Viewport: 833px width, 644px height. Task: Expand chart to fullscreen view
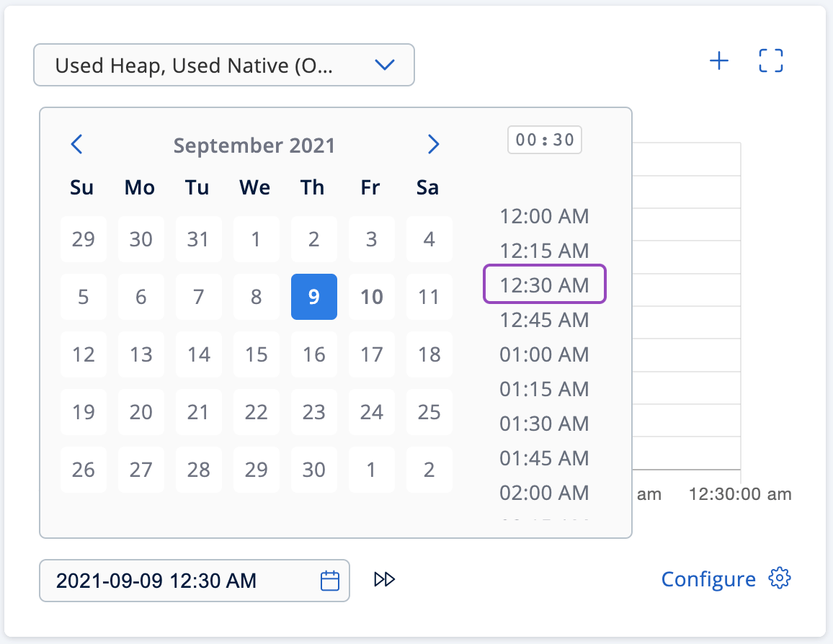click(770, 61)
